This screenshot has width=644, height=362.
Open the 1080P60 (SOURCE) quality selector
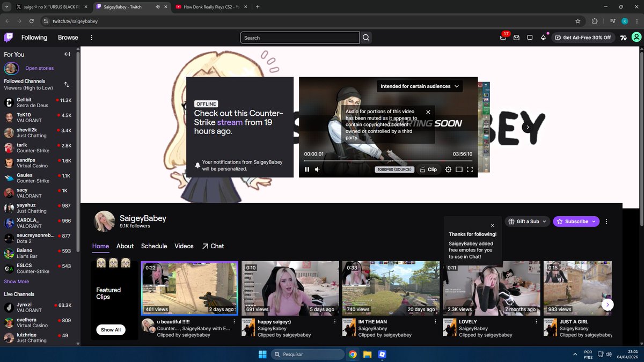click(x=394, y=169)
